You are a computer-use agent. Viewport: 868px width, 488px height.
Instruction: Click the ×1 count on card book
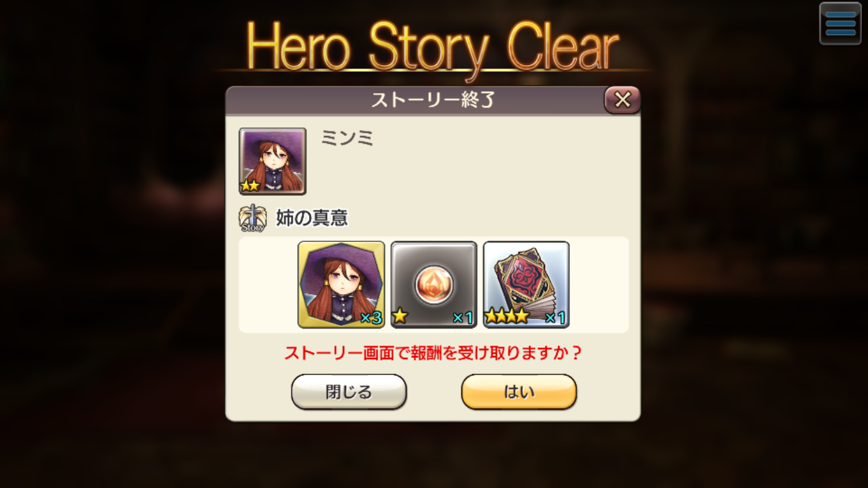point(556,318)
